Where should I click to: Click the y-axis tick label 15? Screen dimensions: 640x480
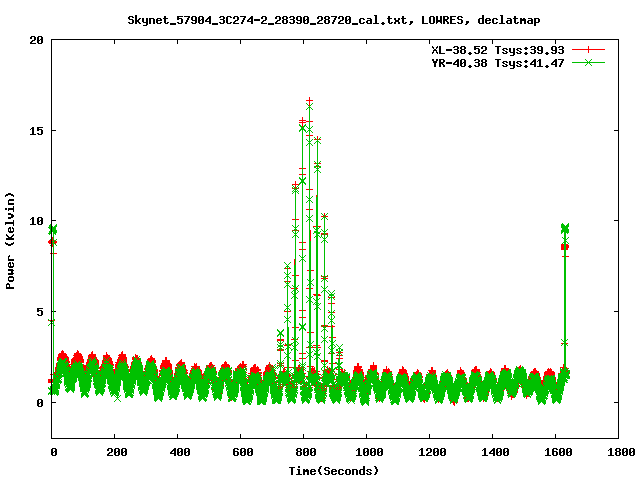36,131
